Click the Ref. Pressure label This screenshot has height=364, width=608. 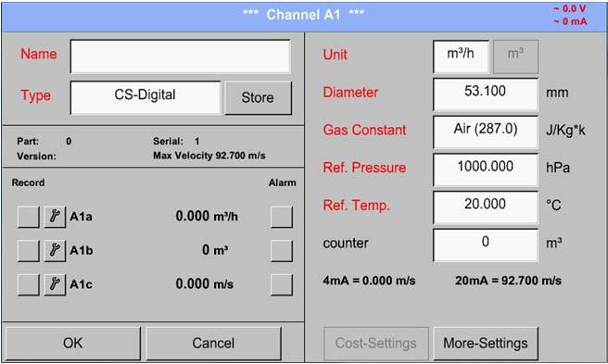tap(364, 168)
